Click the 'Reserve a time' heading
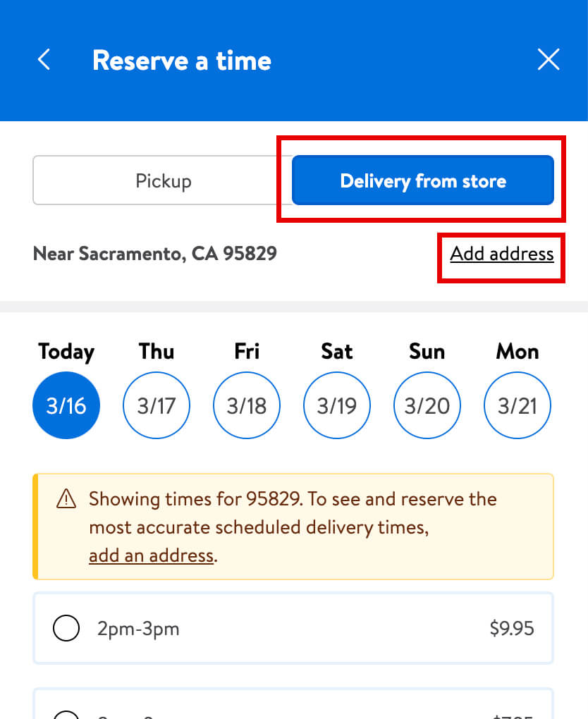The width and height of the screenshot is (588, 719). point(182,61)
